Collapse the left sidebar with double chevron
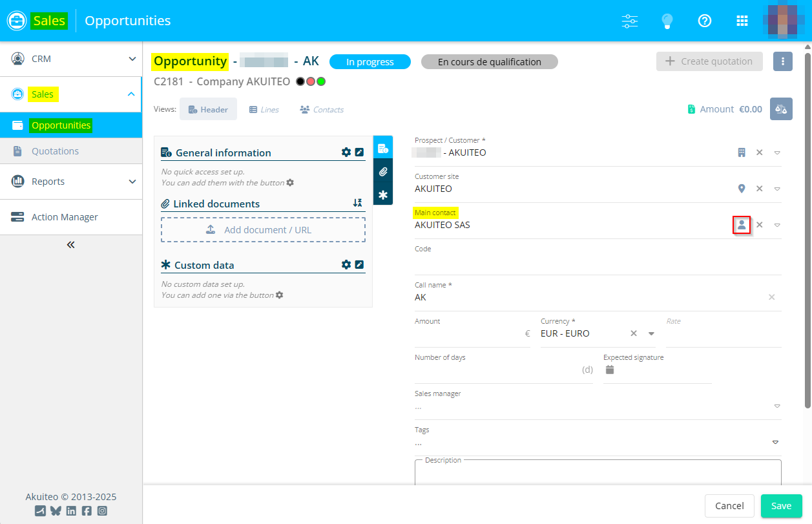812x524 pixels. 70,245
